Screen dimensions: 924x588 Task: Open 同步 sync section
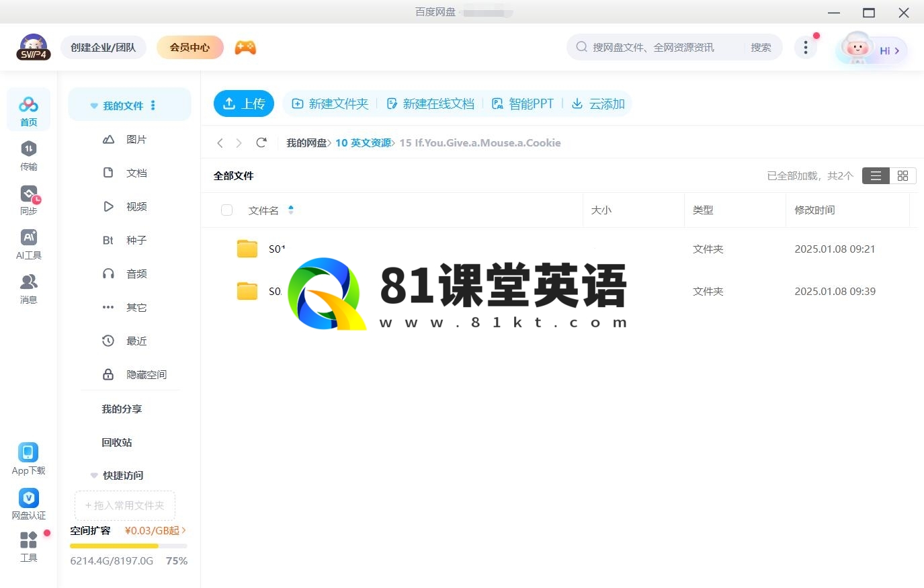tap(28, 200)
